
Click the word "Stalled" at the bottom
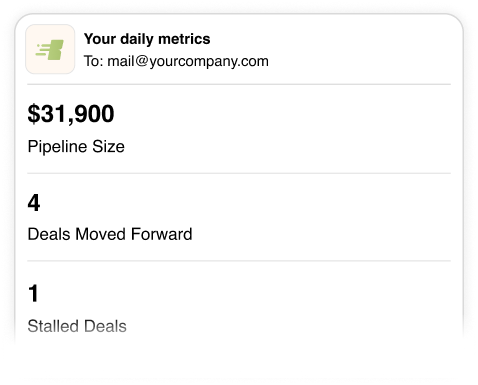[x=53, y=326]
